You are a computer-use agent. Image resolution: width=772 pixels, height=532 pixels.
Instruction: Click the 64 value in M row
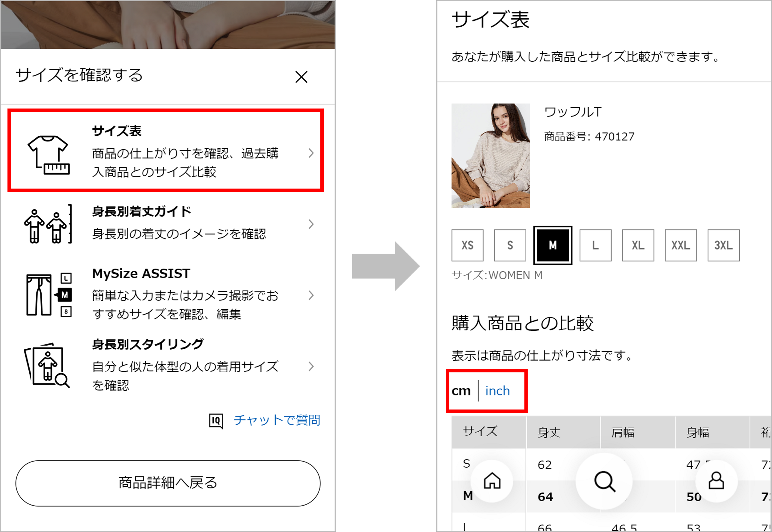point(545,497)
